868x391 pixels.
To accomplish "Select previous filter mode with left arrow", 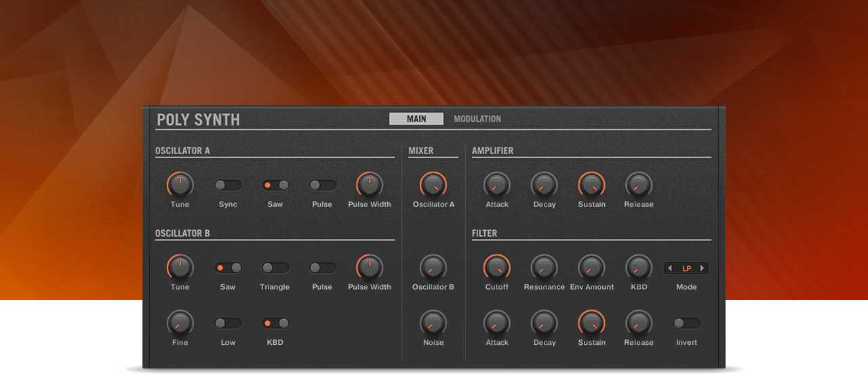I will (671, 268).
